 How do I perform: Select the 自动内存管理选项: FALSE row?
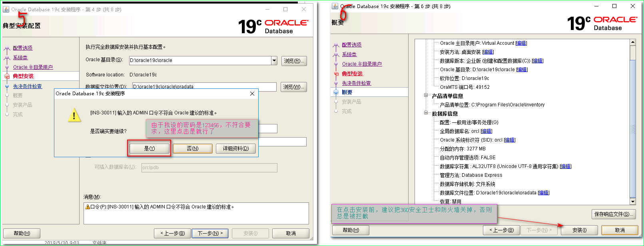[x=468, y=158]
